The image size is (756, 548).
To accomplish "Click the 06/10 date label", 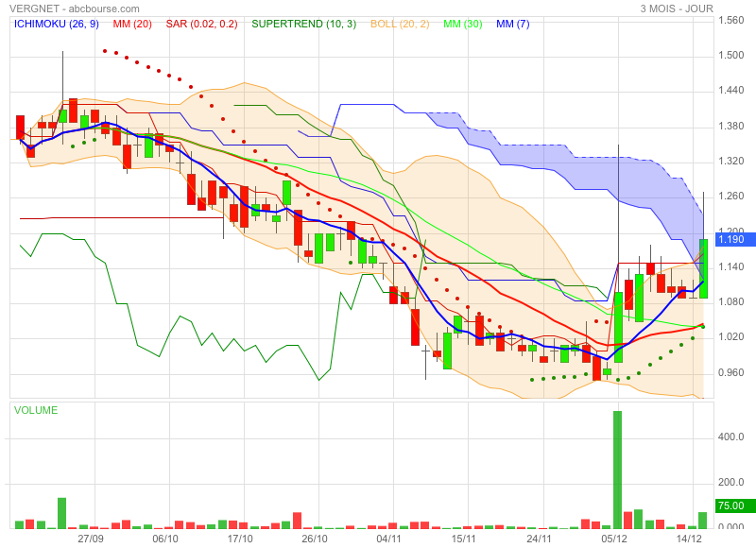I will click(165, 539).
